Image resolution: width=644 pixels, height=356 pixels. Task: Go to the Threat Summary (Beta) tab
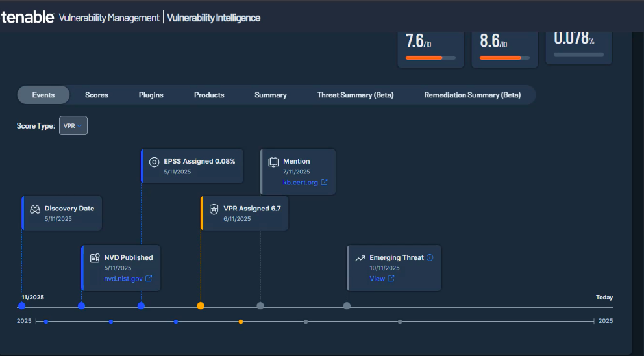click(x=355, y=95)
